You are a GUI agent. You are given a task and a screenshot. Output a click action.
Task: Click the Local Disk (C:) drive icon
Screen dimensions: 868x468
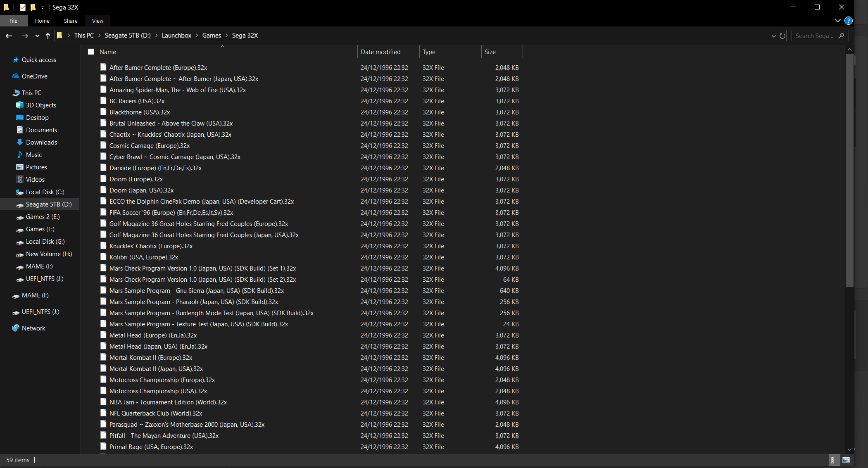(20, 192)
